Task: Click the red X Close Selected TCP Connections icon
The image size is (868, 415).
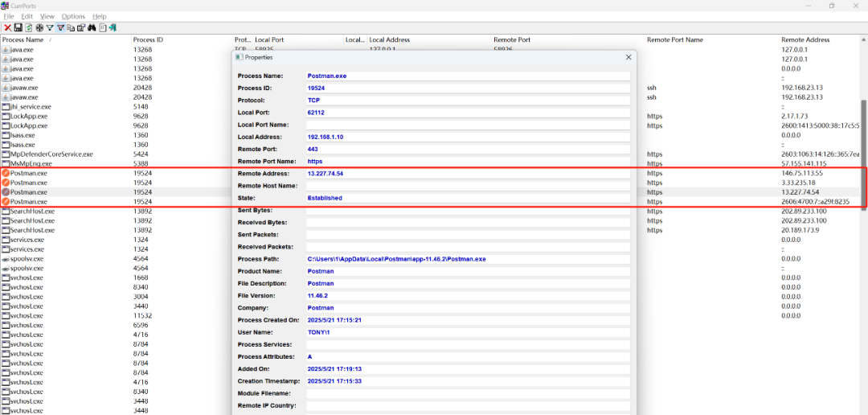Action: pyautogui.click(x=8, y=27)
